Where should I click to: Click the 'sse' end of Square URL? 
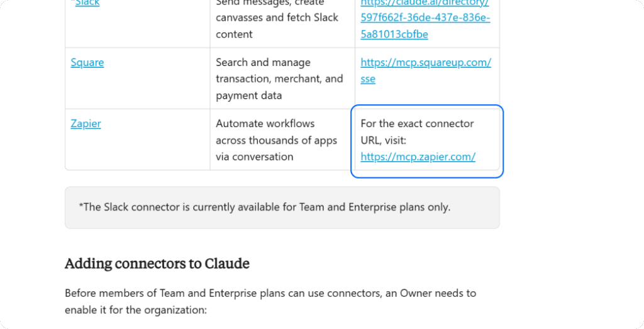pos(368,79)
